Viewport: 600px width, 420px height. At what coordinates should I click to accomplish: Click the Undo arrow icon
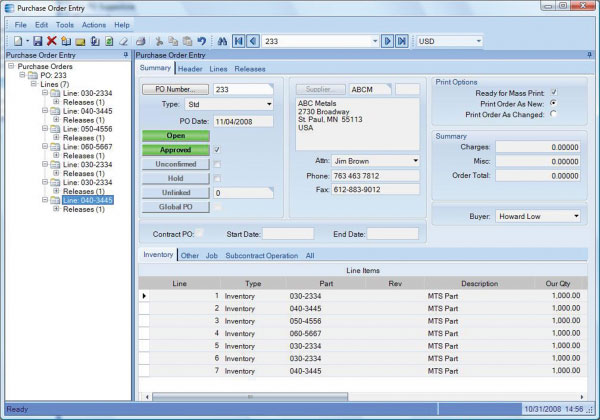201,41
